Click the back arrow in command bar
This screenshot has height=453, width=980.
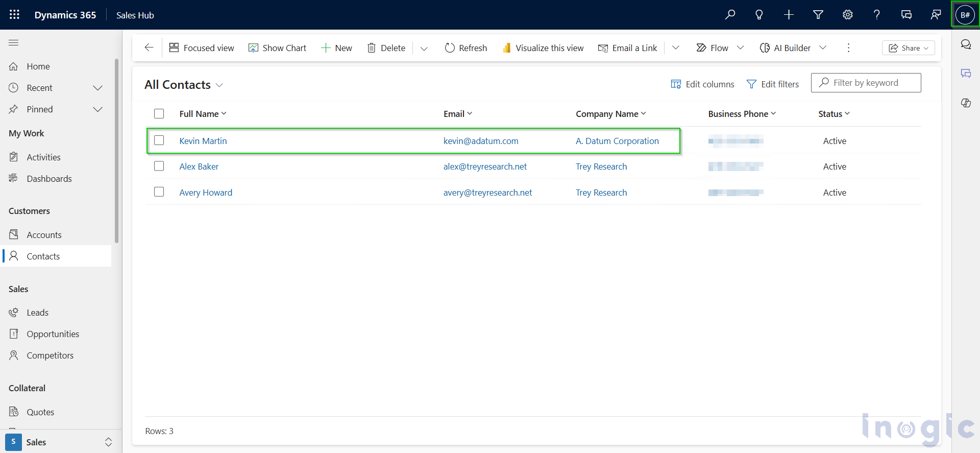tap(149, 47)
